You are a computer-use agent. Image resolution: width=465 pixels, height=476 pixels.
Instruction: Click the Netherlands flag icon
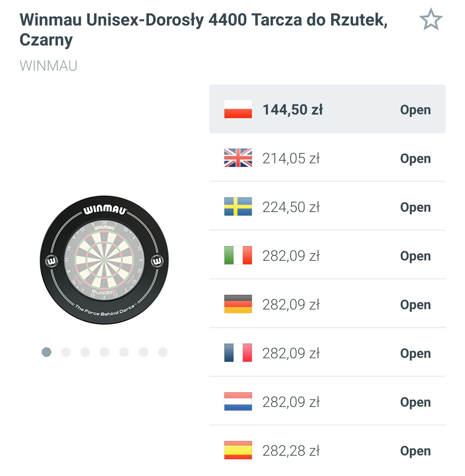pos(237,402)
